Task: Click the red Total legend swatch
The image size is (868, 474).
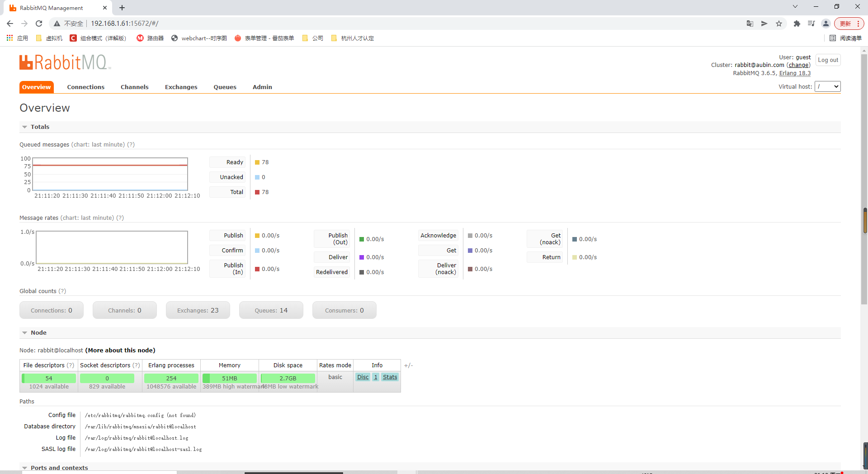Action: 257,192
